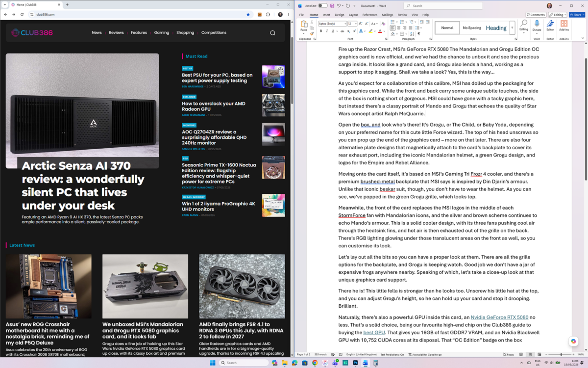Click the blue Share button
The height and width of the screenshot is (368, 588).
(x=577, y=15)
